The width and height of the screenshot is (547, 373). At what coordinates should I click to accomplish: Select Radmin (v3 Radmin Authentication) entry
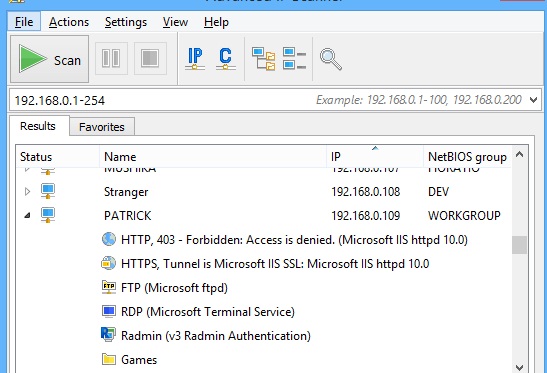click(216, 336)
